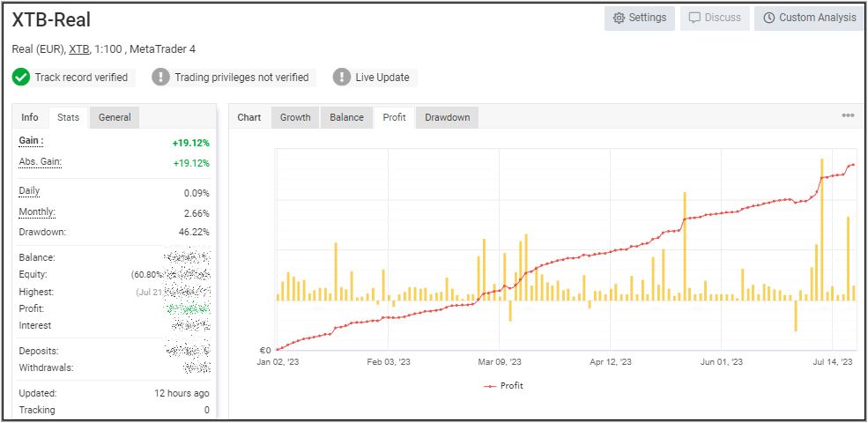
Task: Click the Abs. Gain label link
Action: click(x=40, y=162)
